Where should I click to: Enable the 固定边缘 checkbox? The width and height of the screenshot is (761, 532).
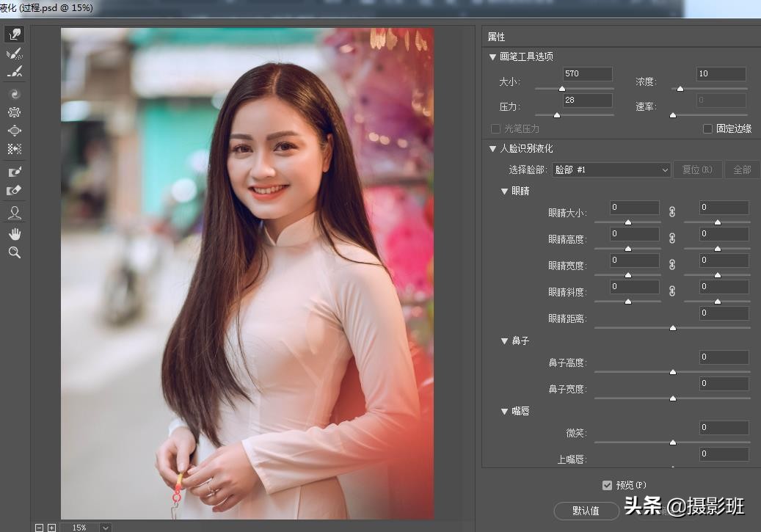pos(707,128)
